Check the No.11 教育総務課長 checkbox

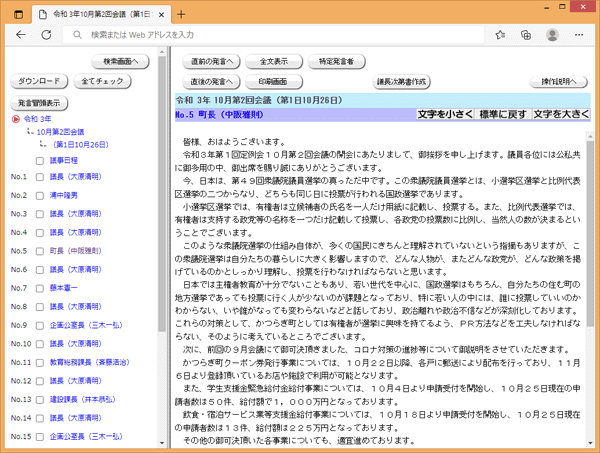(x=40, y=363)
